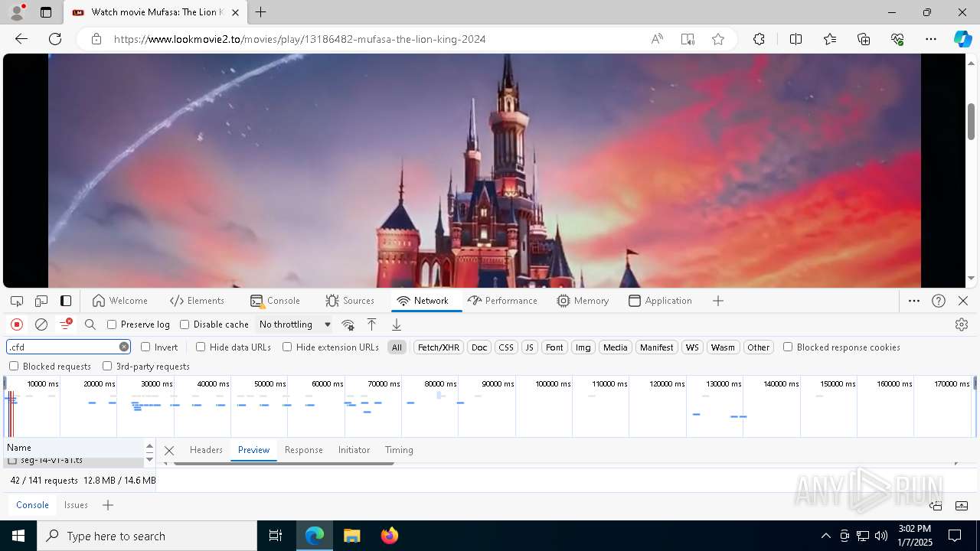Open network search magnifier
Image resolution: width=980 pixels, height=551 pixels.
(x=90, y=324)
